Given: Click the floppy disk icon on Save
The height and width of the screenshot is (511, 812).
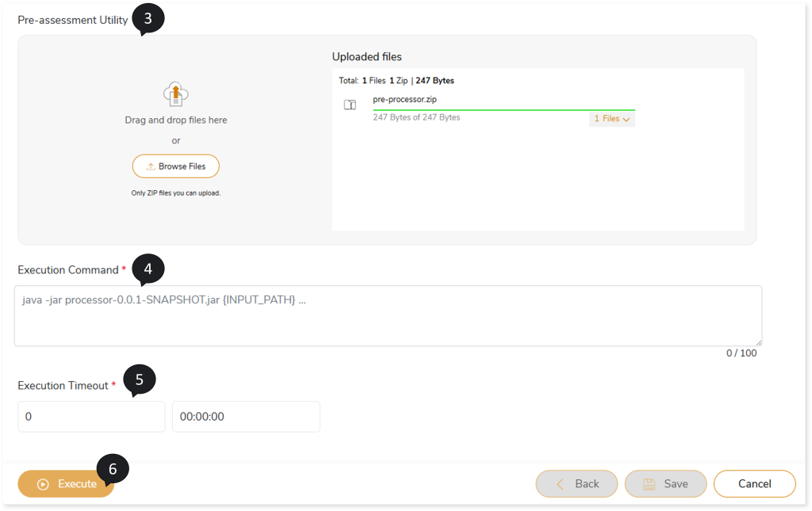Looking at the screenshot, I should point(649,484).
